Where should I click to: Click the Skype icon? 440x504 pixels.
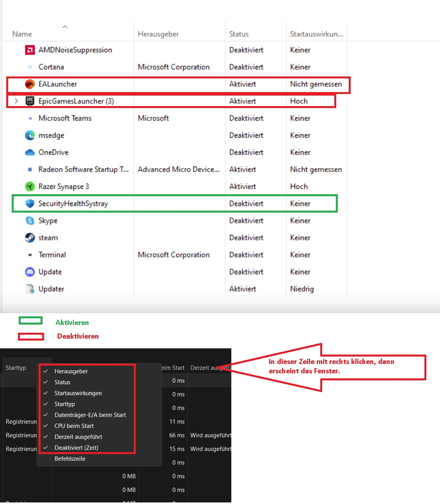coord(30,221)
